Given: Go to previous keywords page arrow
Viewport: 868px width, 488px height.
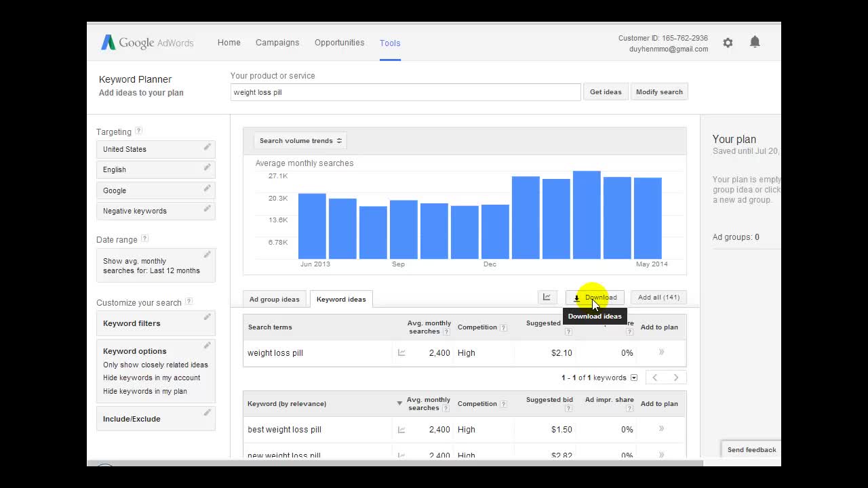Looking at the screenshot, I should point(656,378).
